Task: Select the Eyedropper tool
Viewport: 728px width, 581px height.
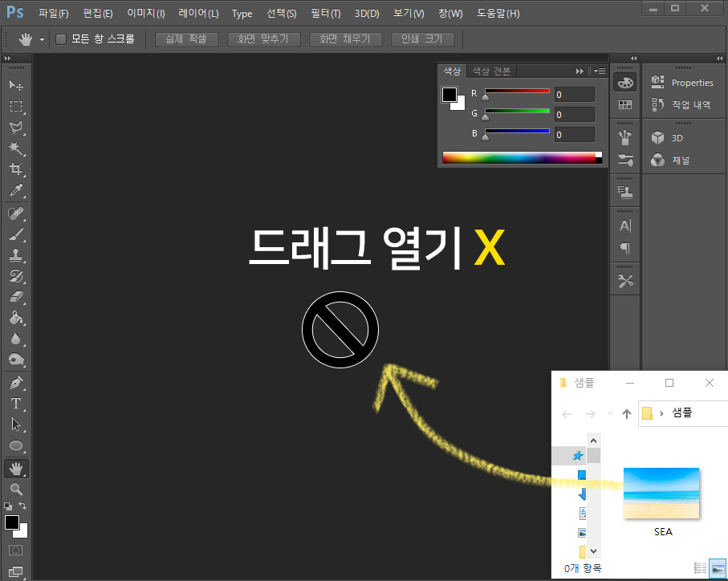Action: (x=16, y=190)
